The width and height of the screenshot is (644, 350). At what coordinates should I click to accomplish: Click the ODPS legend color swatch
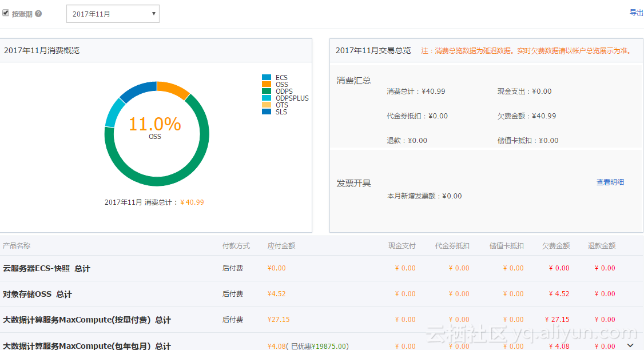pos(267,91)
